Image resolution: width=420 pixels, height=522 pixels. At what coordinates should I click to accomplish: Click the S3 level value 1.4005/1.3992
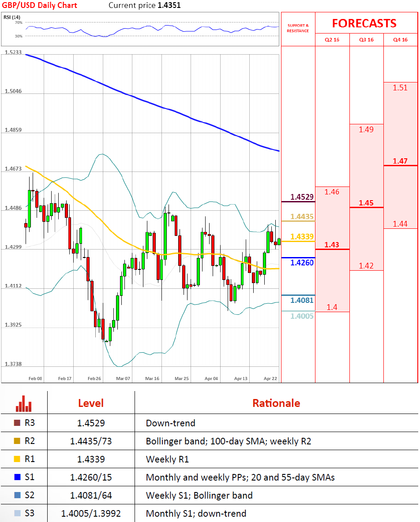(x=91, y=513)
